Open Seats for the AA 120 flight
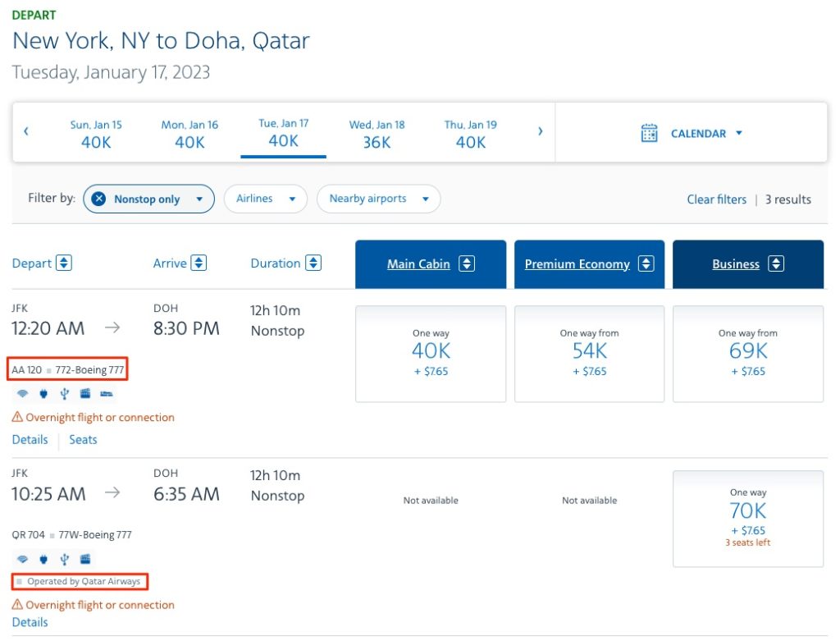The image size is (840, 641). (83, 439)
